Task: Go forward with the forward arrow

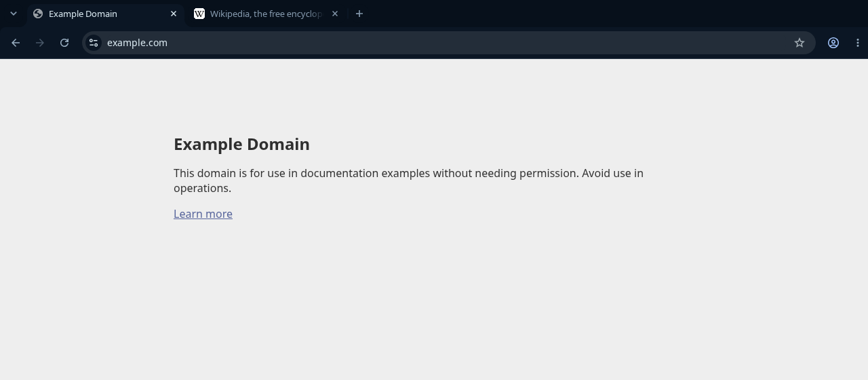Action: coord(40,43)
